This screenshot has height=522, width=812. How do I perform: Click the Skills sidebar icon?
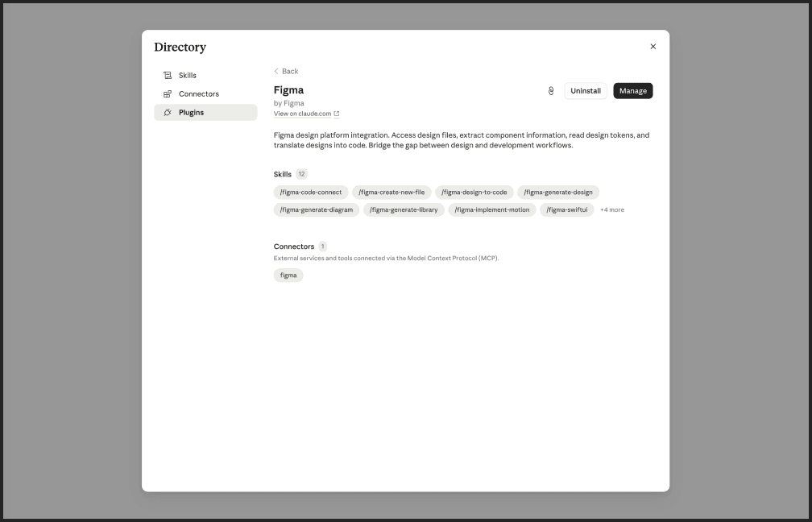click(168, 76)
